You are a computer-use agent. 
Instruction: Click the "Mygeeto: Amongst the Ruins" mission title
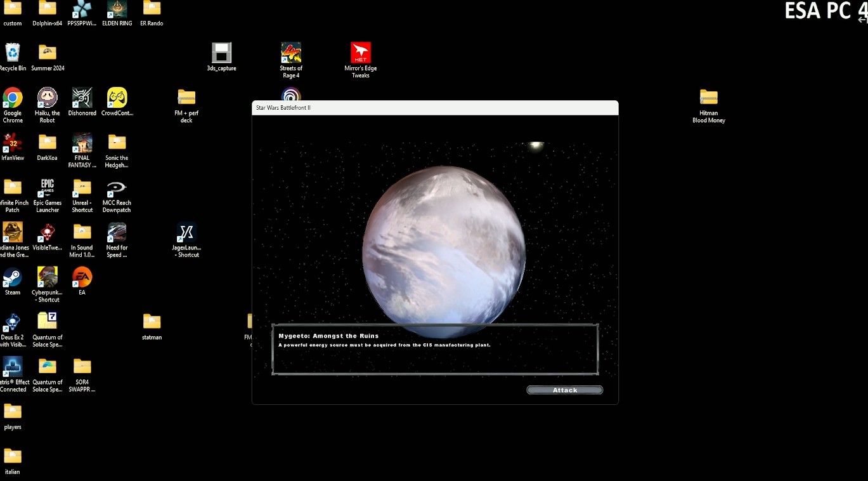point(328,336)
